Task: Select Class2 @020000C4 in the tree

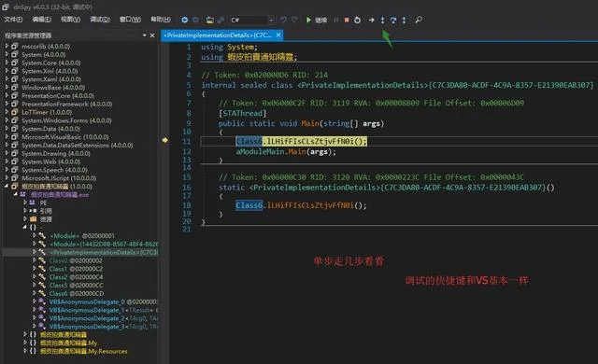Action: coord(76,277)
